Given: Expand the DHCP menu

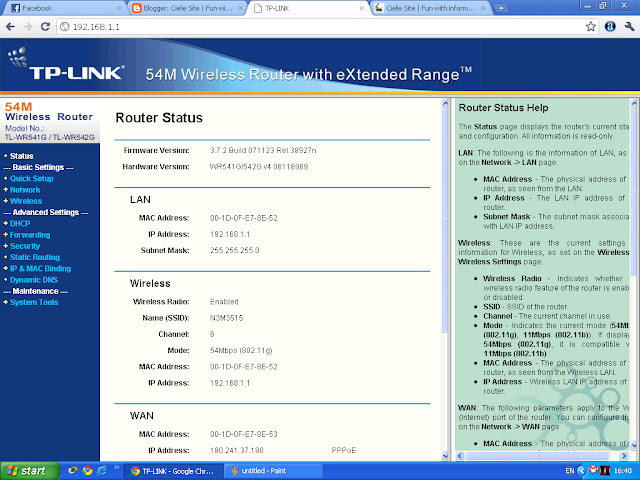Looking at the screenshot, I should (x=20, y=223).
